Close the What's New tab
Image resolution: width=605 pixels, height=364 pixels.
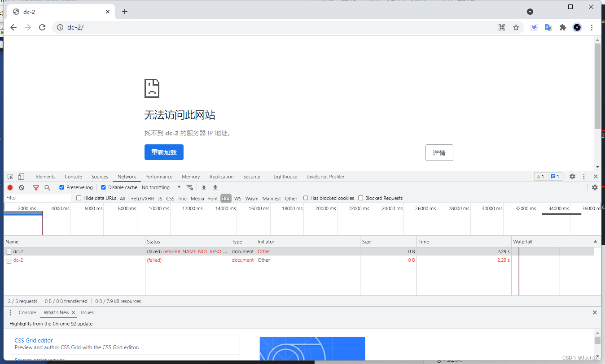[74, 312]
